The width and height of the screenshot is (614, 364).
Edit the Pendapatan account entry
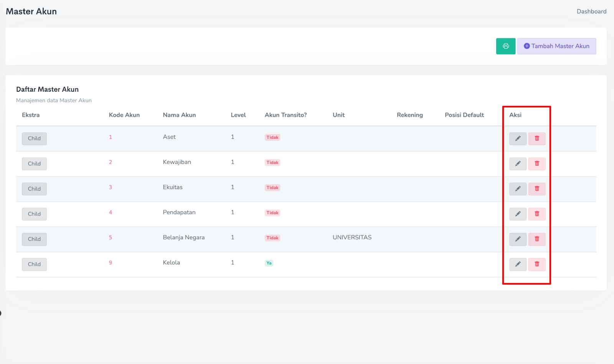[518, 214]
